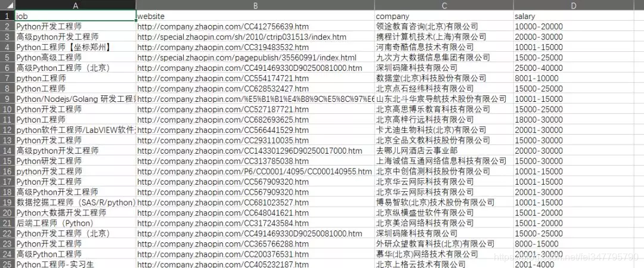Image resolution: width=644 pixels, height=268 pixels.
Task: Select cell 'Python开发工程师（北京）'
Action: point(75,233)
